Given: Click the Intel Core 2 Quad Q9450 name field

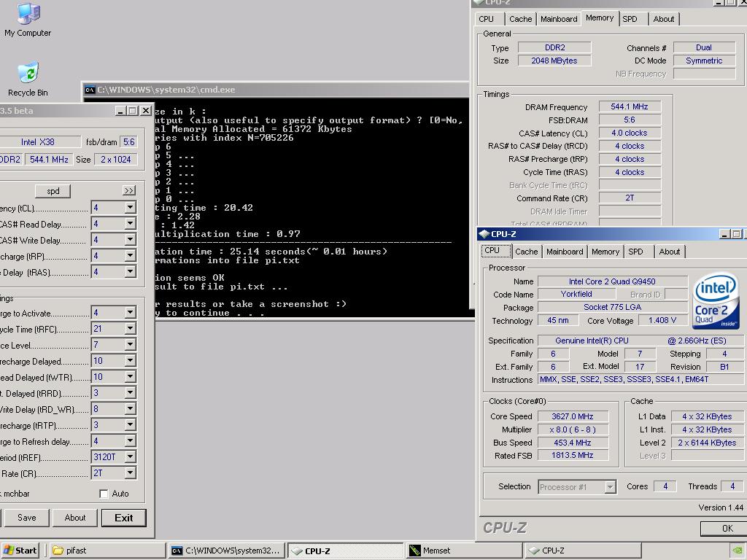Looking at the screenshot, I should click(x=612, y=281).
